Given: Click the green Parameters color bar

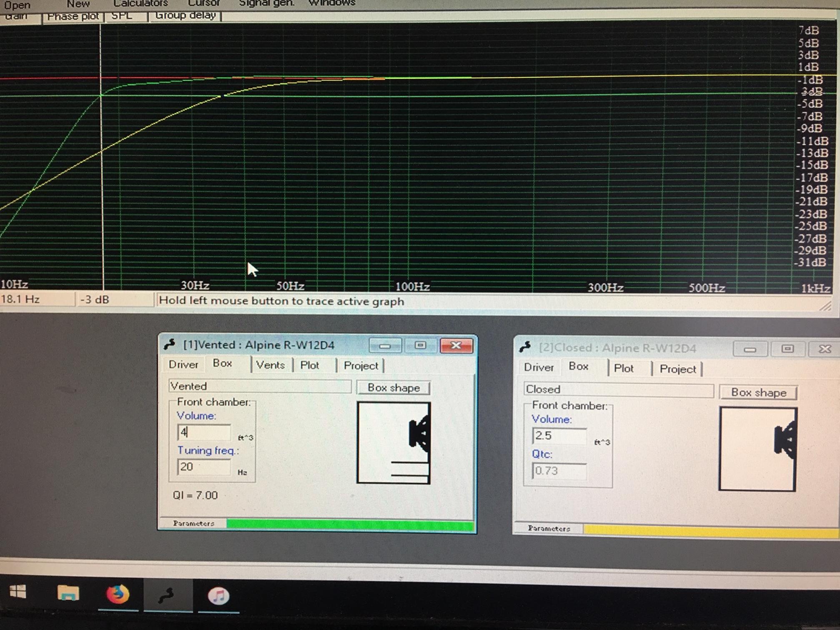Looking at the screenshot, I should (x=350, y=525).
